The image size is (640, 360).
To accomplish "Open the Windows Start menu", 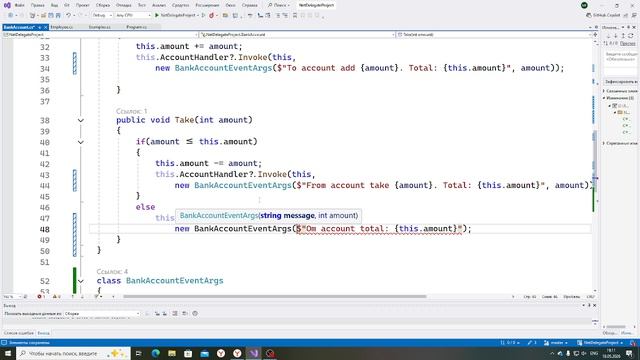I will (x=8, y=353).
